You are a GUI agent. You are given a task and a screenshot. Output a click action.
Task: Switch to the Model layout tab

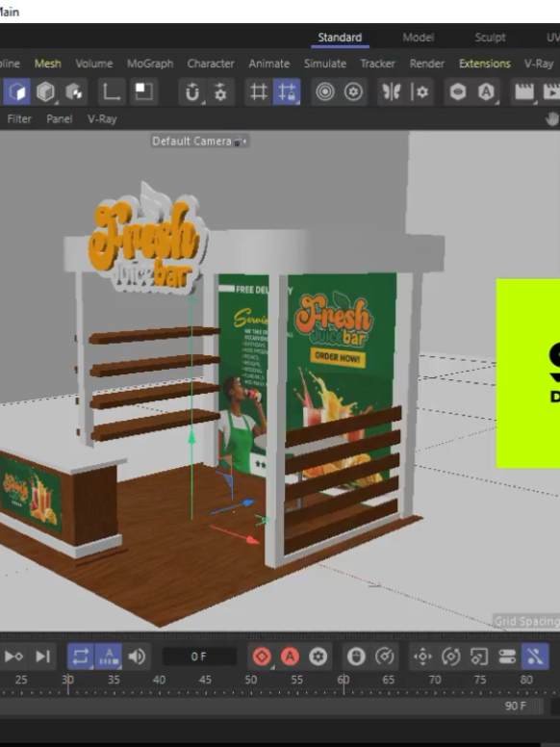tap(419, 38)
